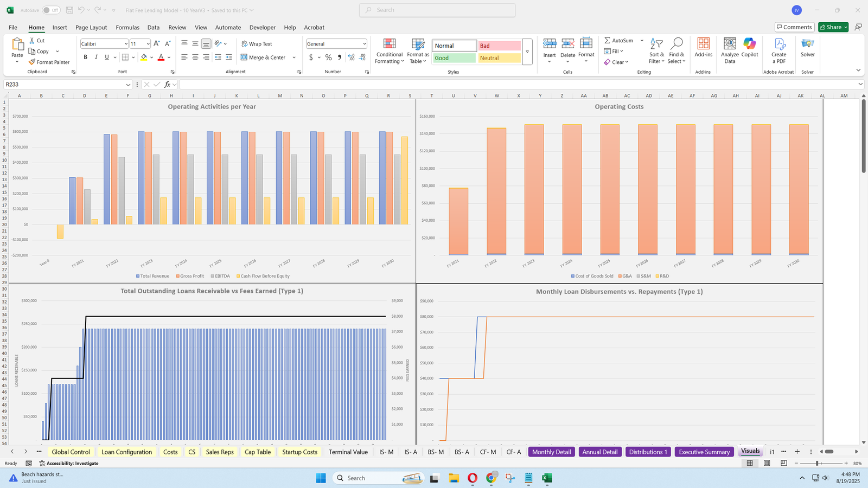Toggle bold formatting
Image resolution: width=868 pixels, height=488 pixels.
pos(85,57)
